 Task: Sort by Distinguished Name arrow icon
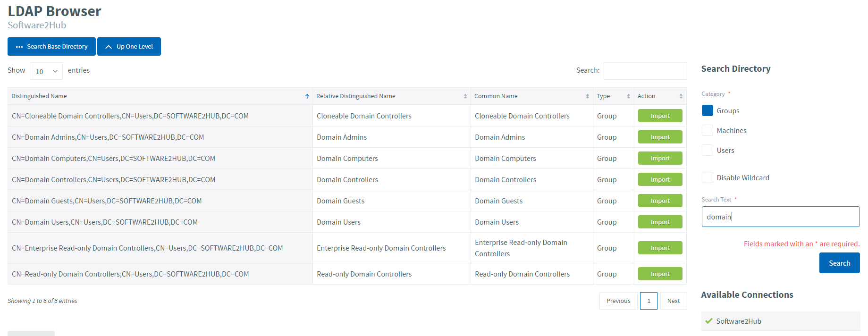[307, 96]
